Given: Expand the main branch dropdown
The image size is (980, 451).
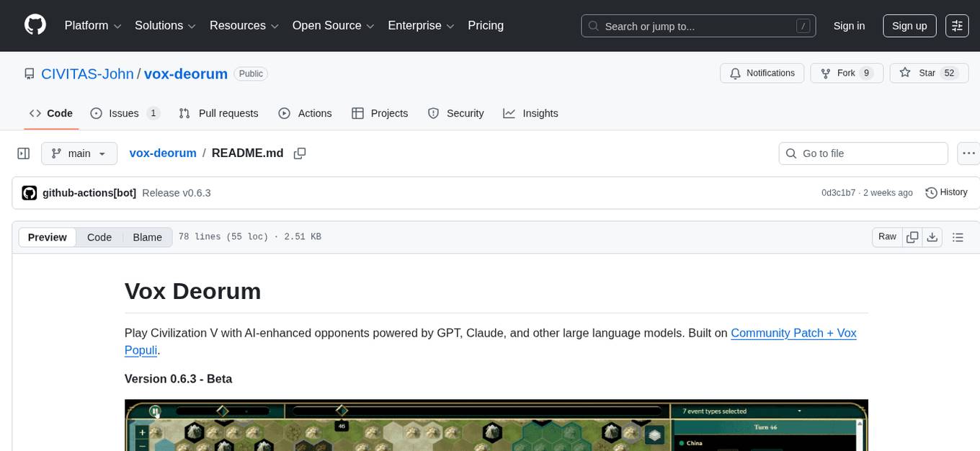Looking at the screenshot, I should (x=79, y=153).
